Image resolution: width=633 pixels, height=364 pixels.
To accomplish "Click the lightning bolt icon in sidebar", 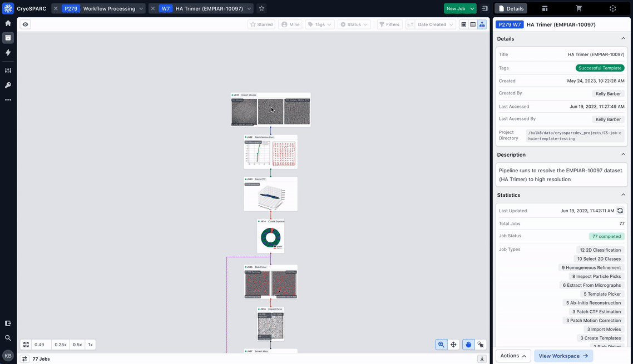I will tap(8, 52).
